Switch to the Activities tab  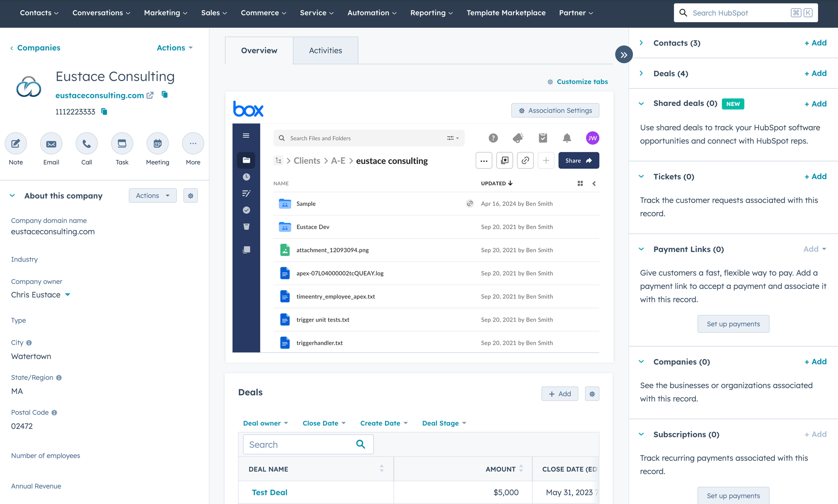tap(325, 50)
